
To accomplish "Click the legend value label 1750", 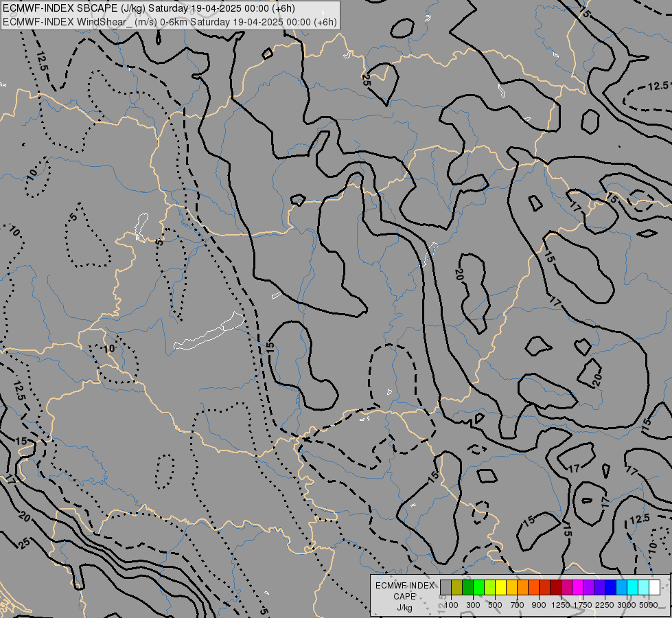I will point(583,605).
